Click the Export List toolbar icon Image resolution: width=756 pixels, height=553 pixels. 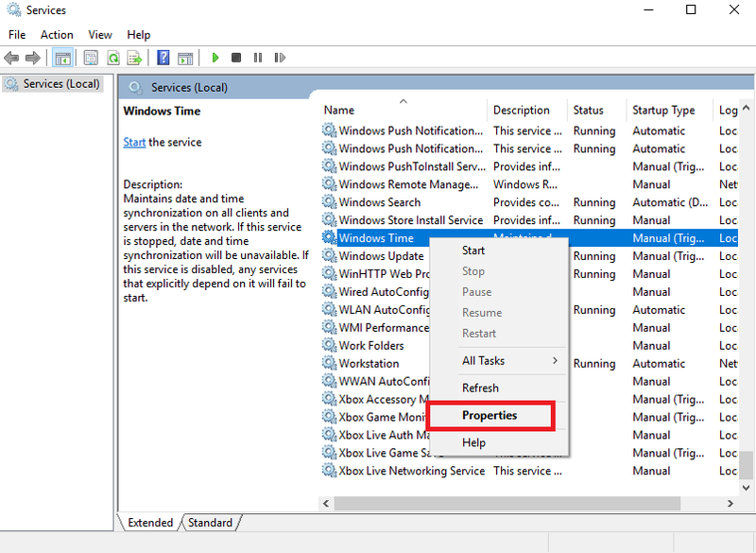[134, 58]
